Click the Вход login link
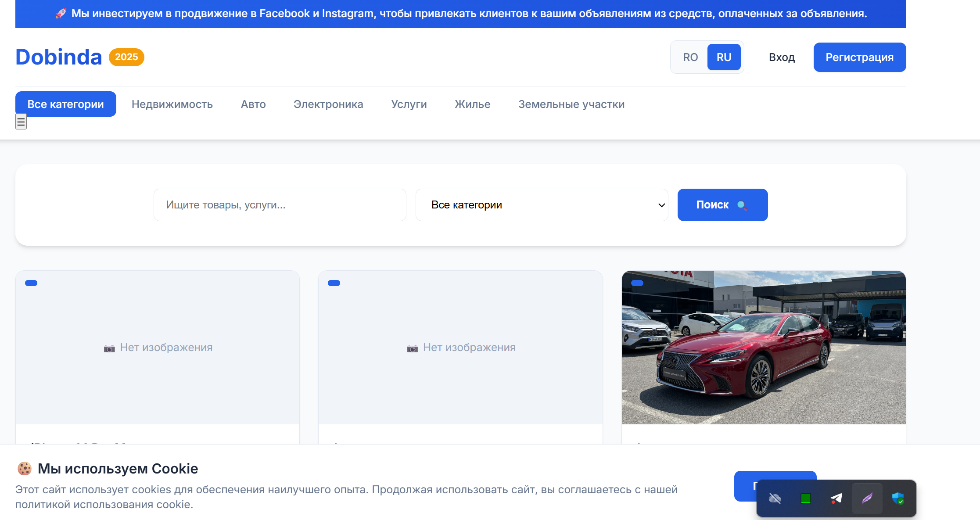 coord(782,57)
